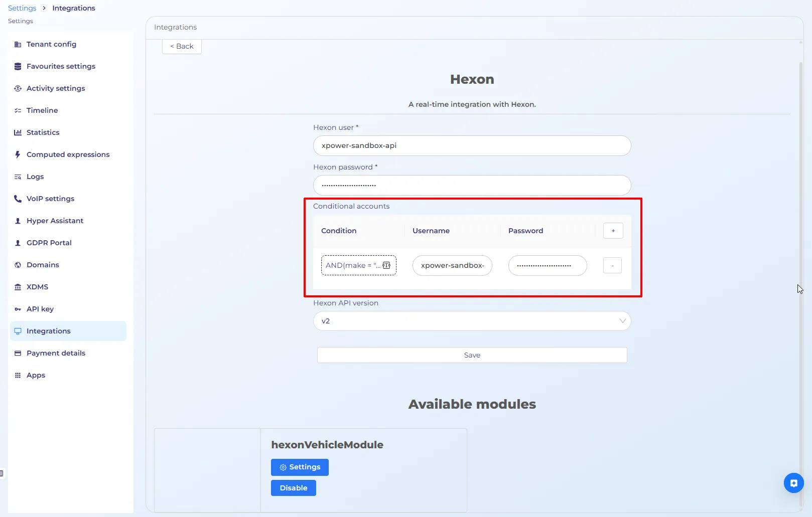Open Payment details page

pyautogui.click(x=68, y=353)
